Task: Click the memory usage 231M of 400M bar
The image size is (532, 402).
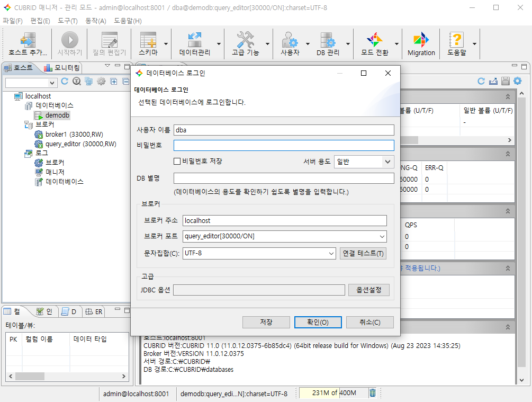Action: coord(334,393)
